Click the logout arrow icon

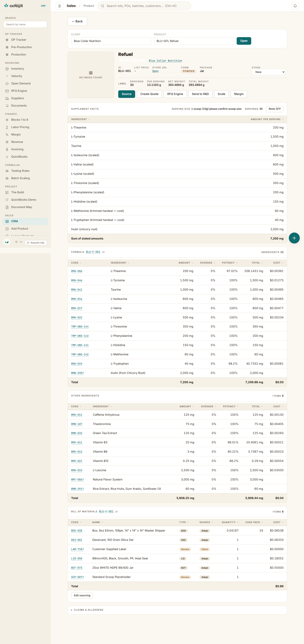[21, 242]
